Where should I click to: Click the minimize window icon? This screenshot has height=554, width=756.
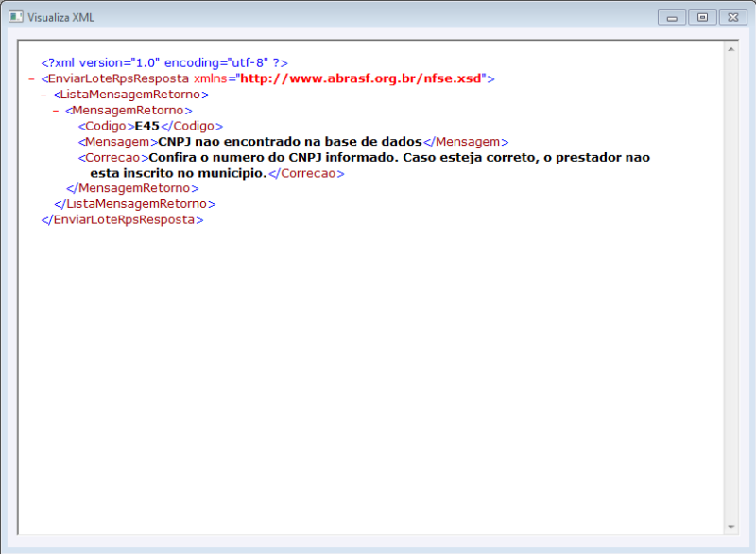671,16
